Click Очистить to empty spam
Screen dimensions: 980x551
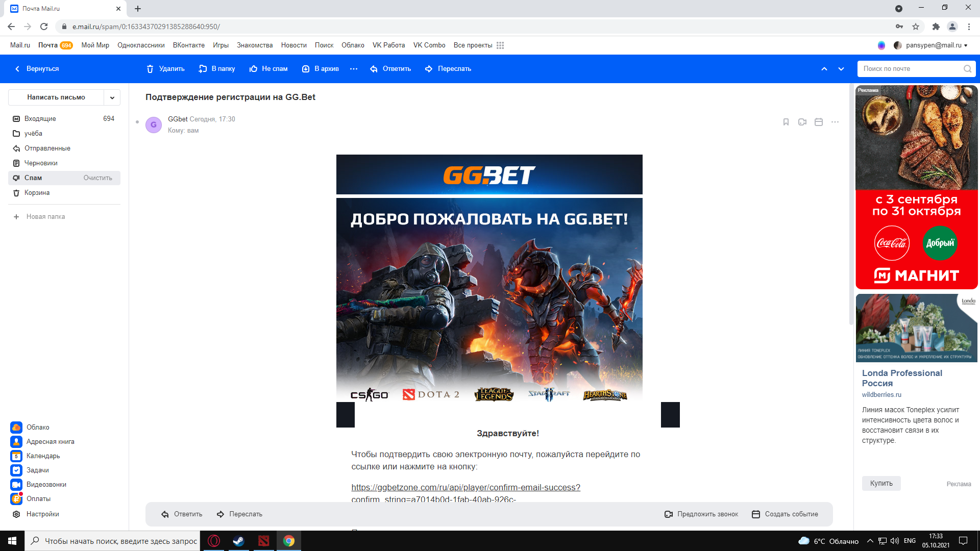97,178
